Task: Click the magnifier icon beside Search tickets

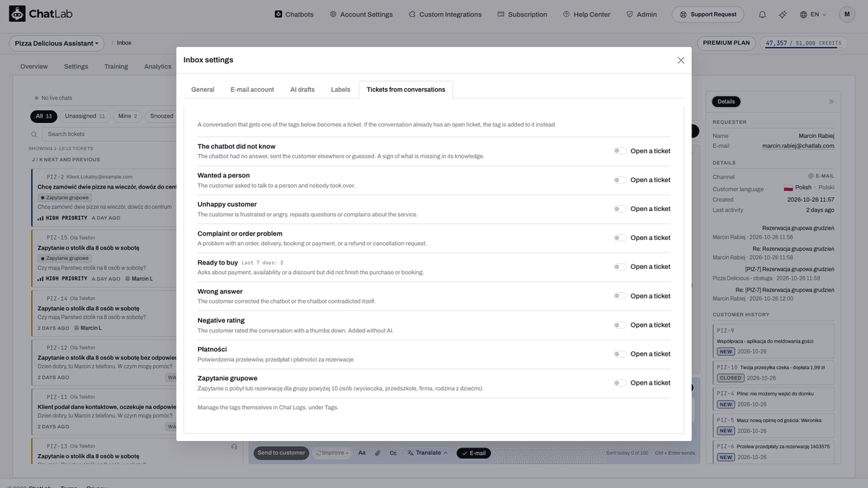Action: tap(34, 134)
